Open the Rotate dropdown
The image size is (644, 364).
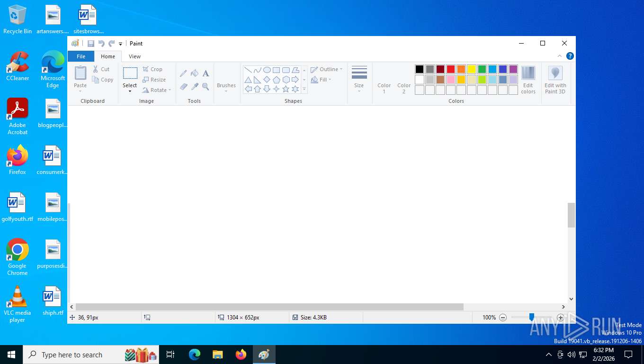click(157, 90)
